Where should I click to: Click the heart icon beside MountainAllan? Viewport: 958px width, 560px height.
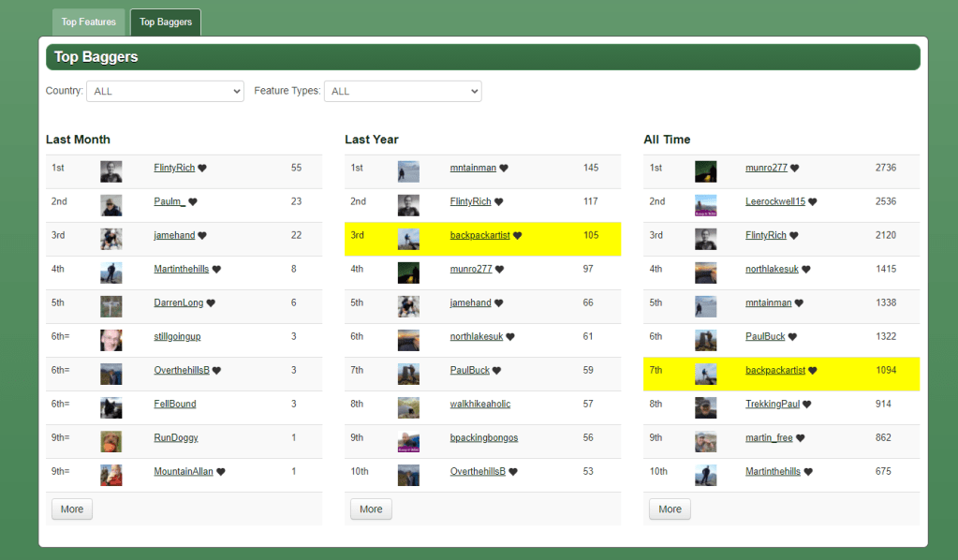(221, 472)
